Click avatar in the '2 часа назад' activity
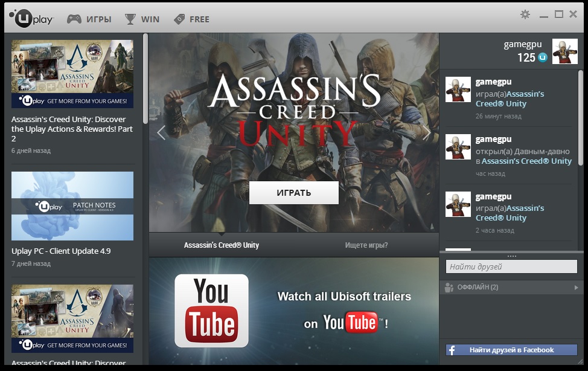 (x=458, y=204)
